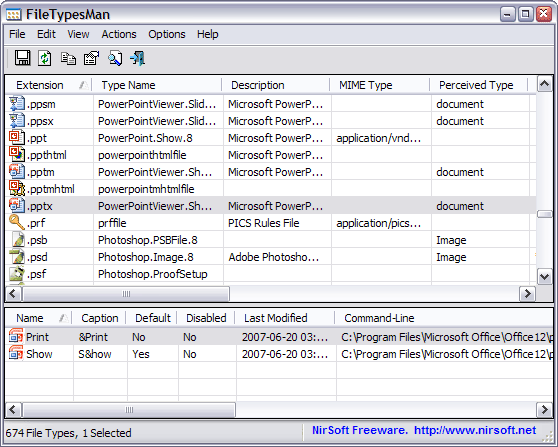Open the Properties toolbar icon

click(x=91, y=58)
